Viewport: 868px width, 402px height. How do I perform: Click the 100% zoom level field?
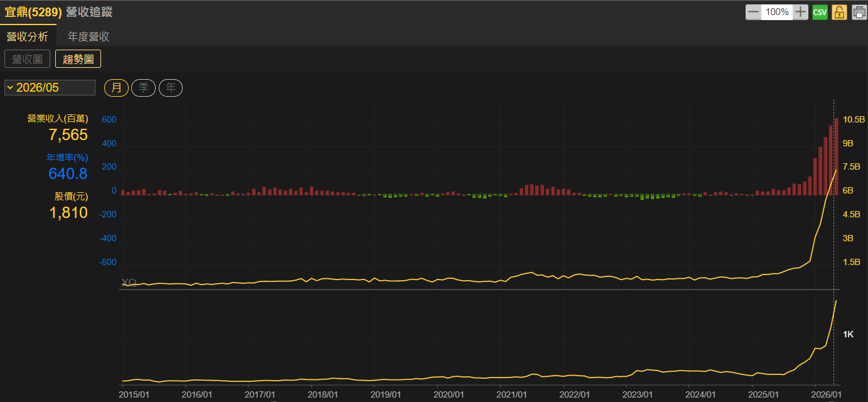(x=777, y=12)
